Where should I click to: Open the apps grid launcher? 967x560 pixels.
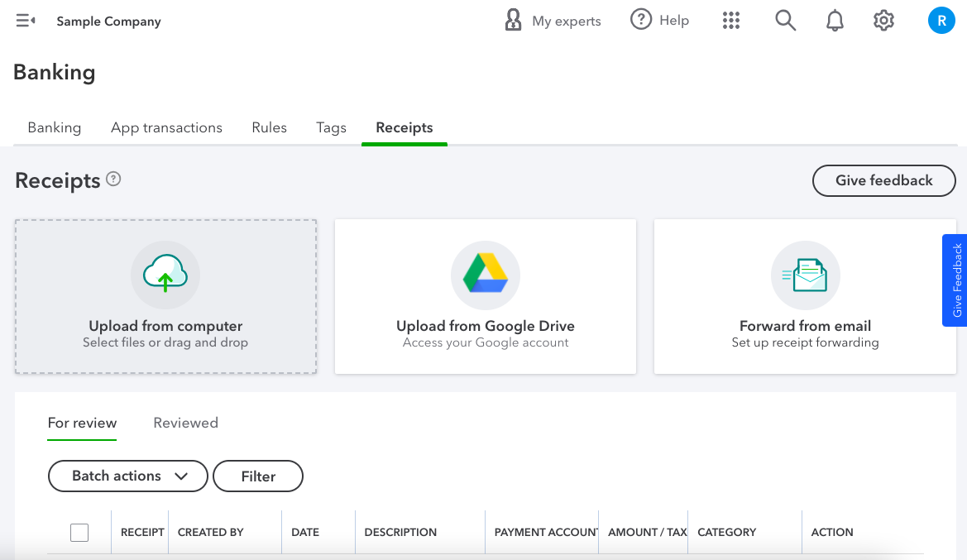coord(731,21)
